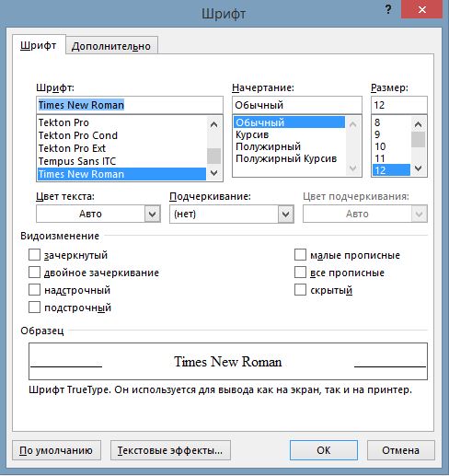Image resolution: width=449 pixels, height=476 pixels.
Task: Enable двойное зачеркивание checkbox
Action: [x=34, y=273]
